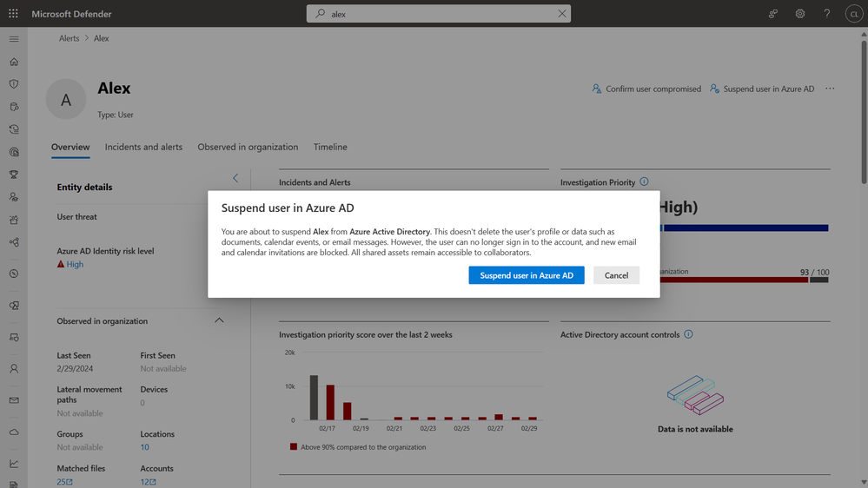
Task: Open the Actions history sidebar icon
Action: coord(14,129)
